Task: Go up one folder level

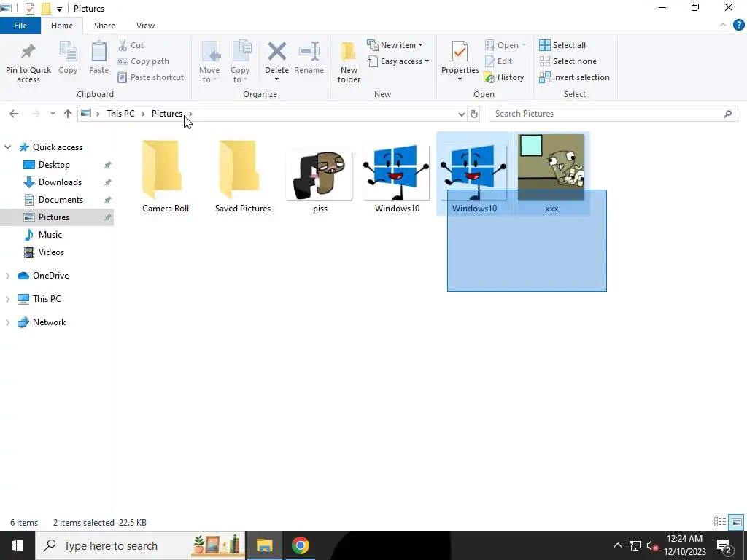Action: coord(68,114)
